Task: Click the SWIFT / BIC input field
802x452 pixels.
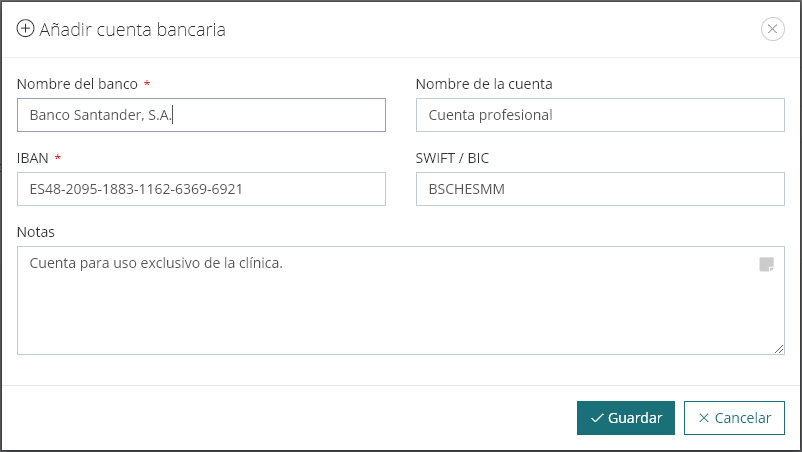Action: point(599,189)
